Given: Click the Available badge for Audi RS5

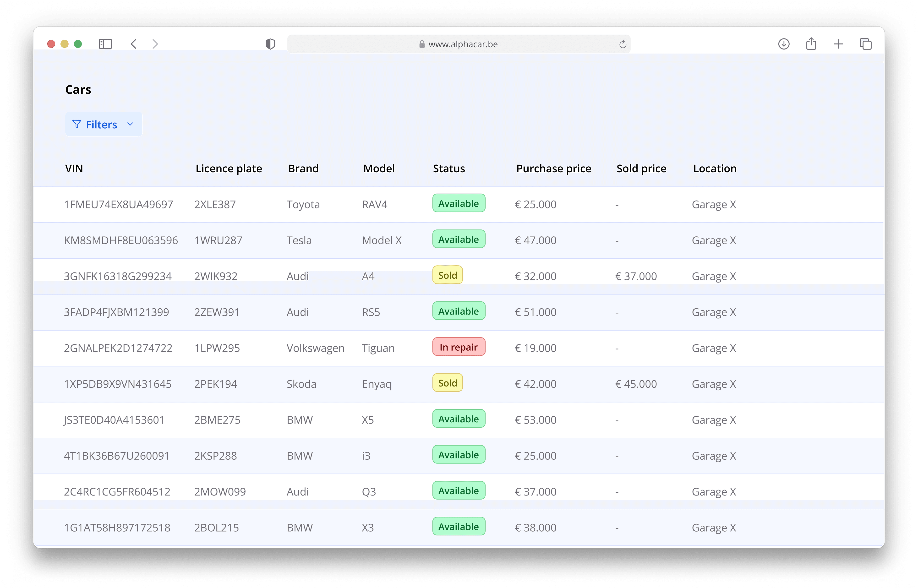Looking at the screenshot, I should [x=459, y=311].
